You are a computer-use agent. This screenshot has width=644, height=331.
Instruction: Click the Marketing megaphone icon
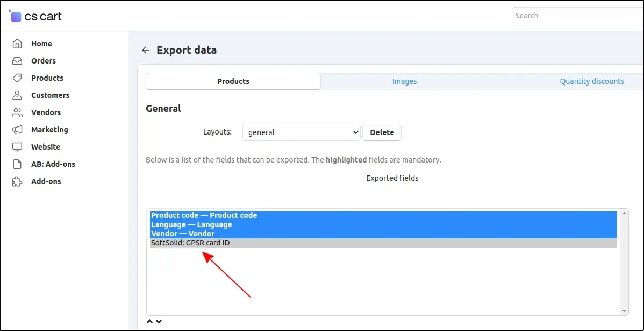(x=17, y=130)
